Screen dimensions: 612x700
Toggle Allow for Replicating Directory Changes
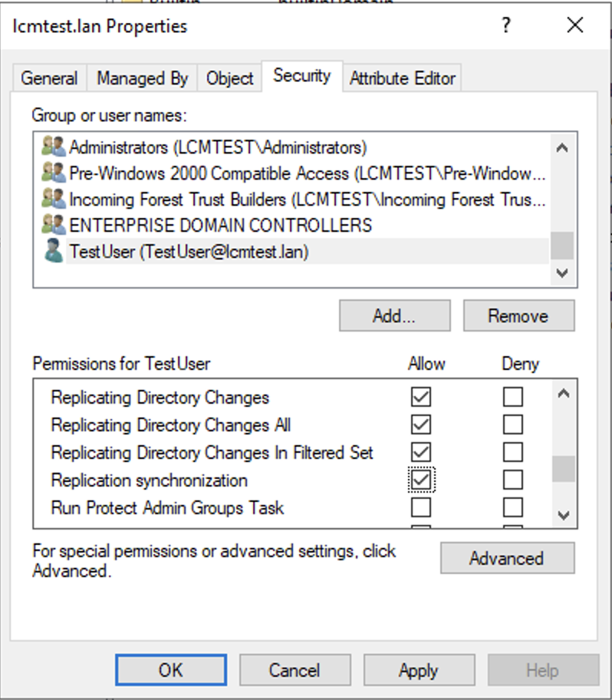(x=421, y=398)
